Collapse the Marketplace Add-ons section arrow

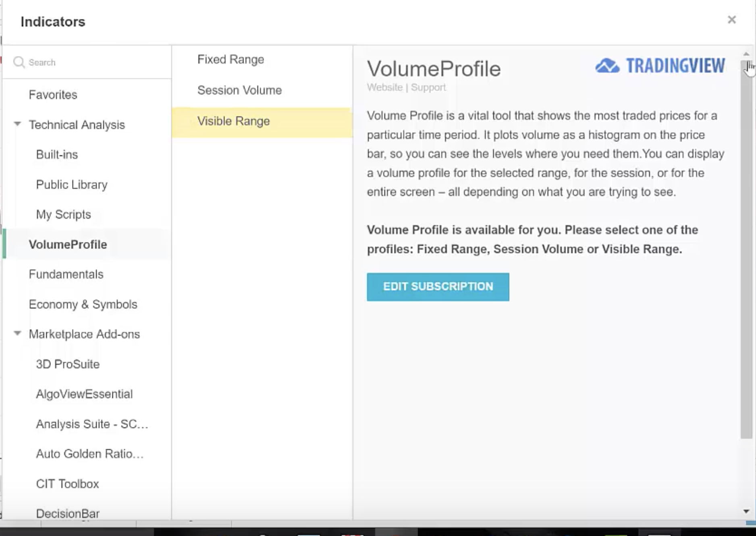[17, 333]
